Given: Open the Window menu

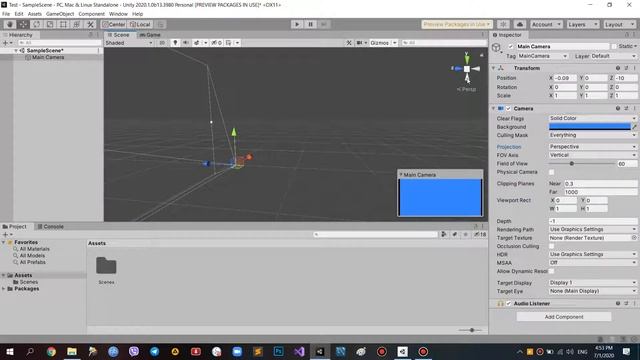Looking at the screenshot, I should [118, 14].
